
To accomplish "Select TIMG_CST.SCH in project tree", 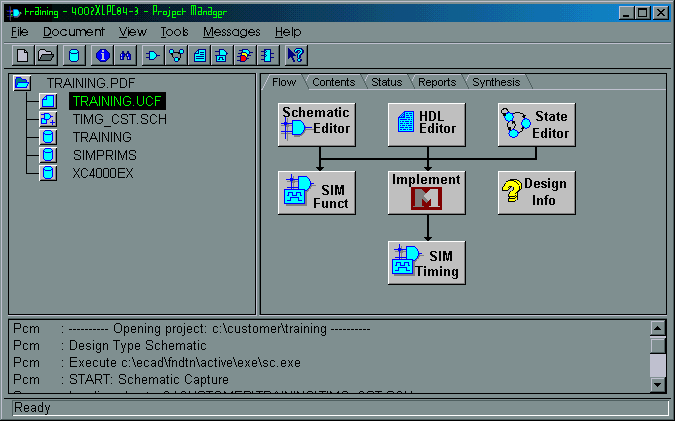I will tap(118, 119).
